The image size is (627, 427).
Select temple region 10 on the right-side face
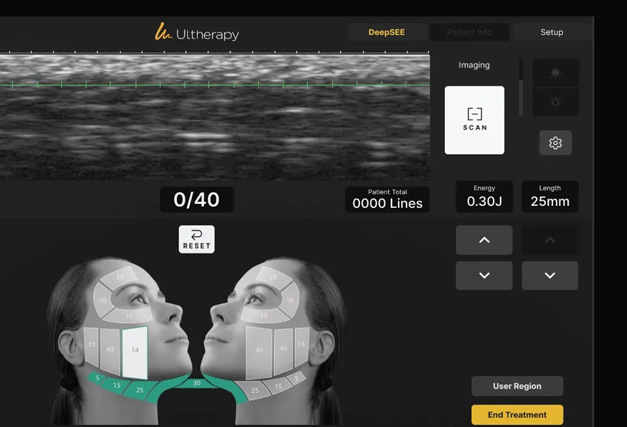[290, 300]
